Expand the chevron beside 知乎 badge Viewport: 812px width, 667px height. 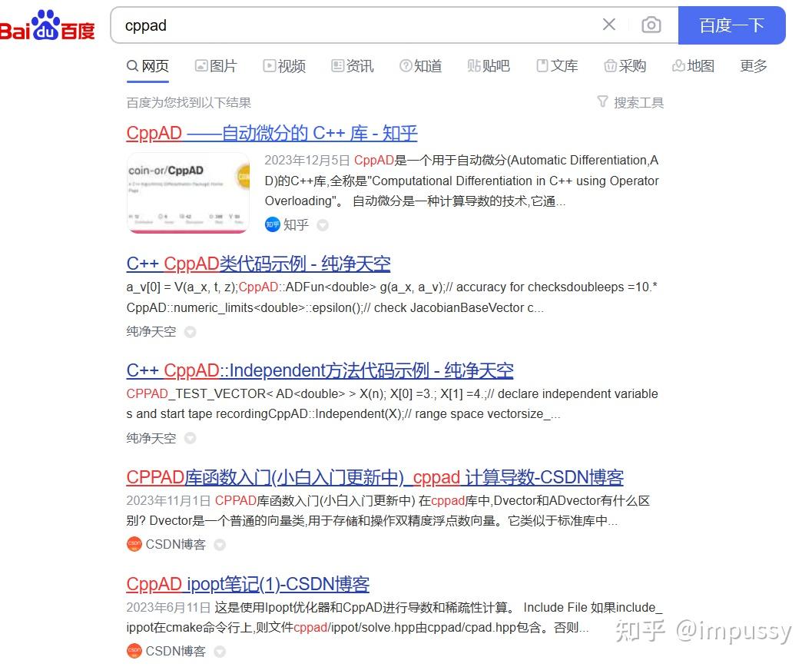[322, 225]
